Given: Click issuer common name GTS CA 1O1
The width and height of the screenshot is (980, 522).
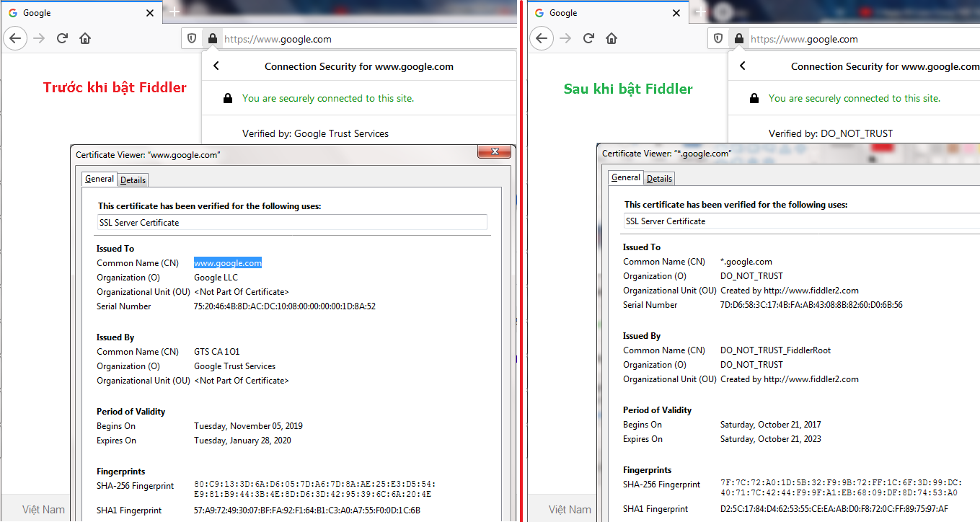Looking at the screenshot, I should click(x=217, y=352).
